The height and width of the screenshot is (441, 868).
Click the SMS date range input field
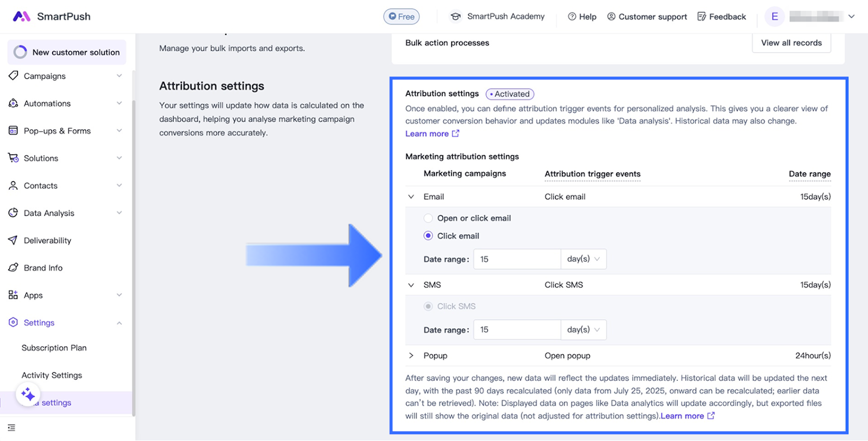516,330
